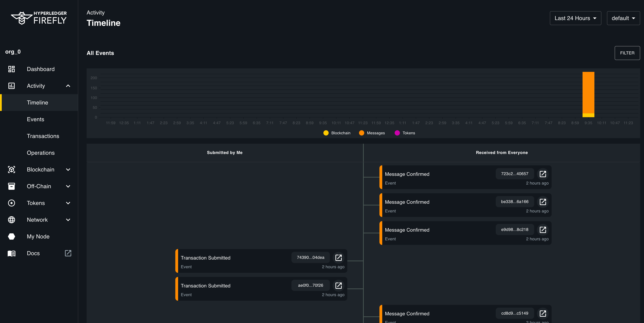The image size is (644, 323).
Task: Click the Activity chart icon
Action: (12, 86)
